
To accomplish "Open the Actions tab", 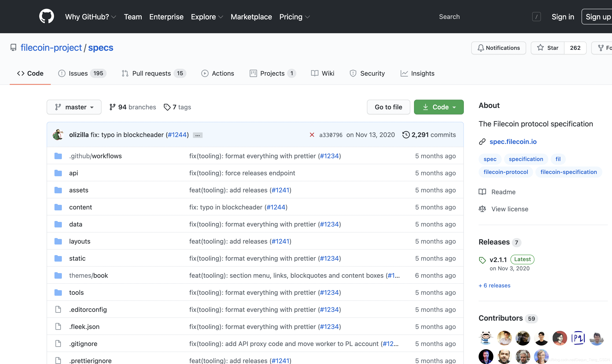I will (218, 73).
